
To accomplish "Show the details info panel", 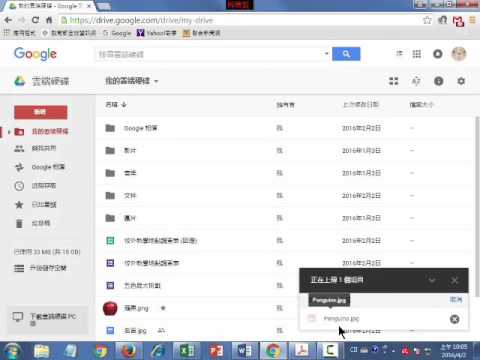I will [439, 81].
